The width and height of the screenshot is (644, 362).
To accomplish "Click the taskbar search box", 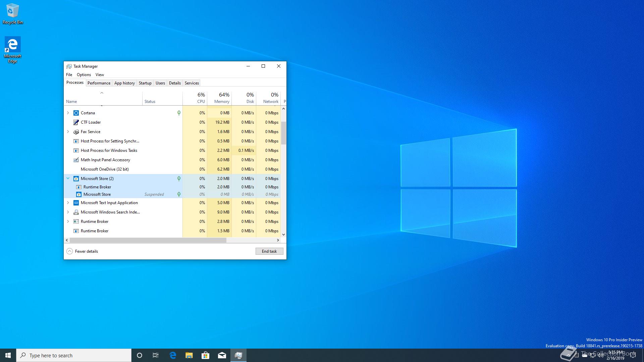I will [x=74, y=355].
